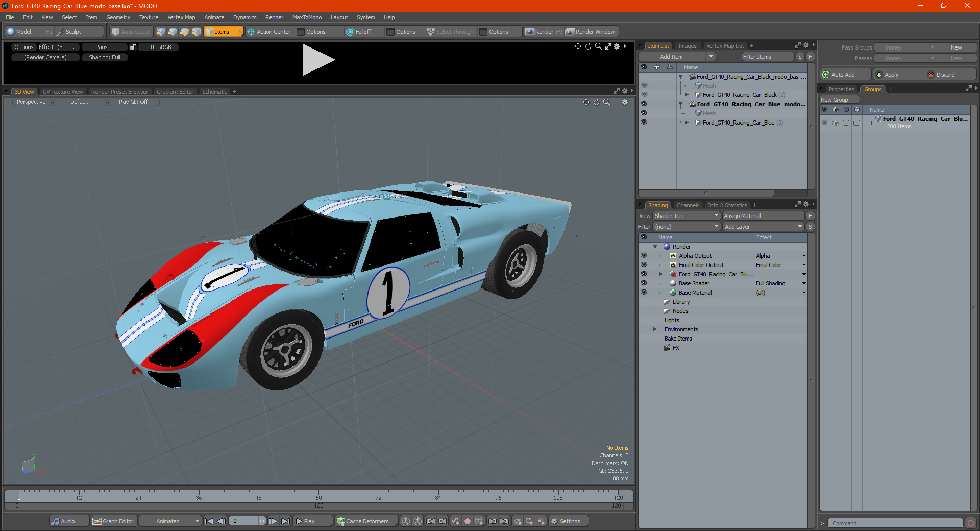Click the current frame number field
Screen dimensions: 980x531
(x=244, y=521)
